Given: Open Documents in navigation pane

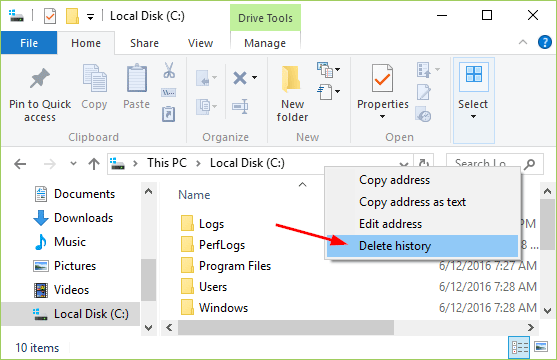Looking at the screenshot, I should [84, 194].
